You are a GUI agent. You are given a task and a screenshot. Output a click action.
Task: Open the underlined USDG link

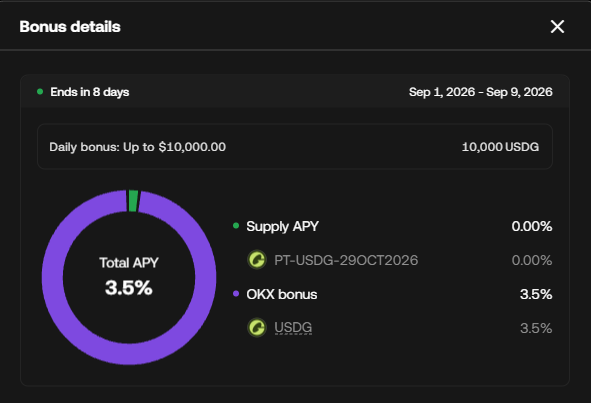(293, 328)
